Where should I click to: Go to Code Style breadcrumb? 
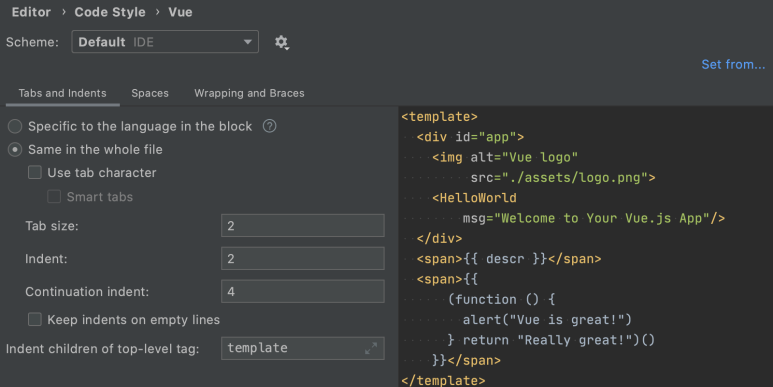pyautogui.click(x=110, y=12)
